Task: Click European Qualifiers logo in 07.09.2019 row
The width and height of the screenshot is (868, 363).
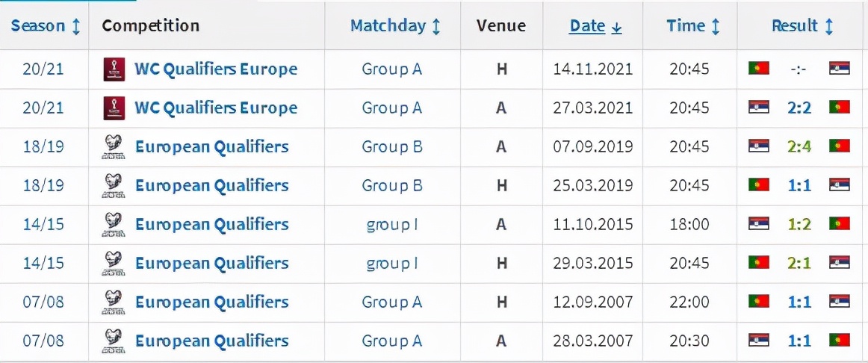Action: [x=113, y=147]
